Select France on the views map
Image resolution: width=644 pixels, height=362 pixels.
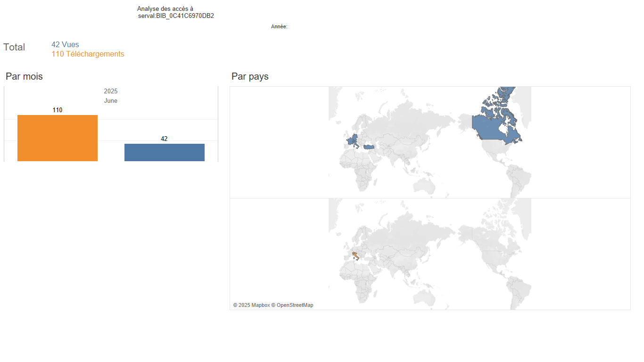(x=350, y=140)
